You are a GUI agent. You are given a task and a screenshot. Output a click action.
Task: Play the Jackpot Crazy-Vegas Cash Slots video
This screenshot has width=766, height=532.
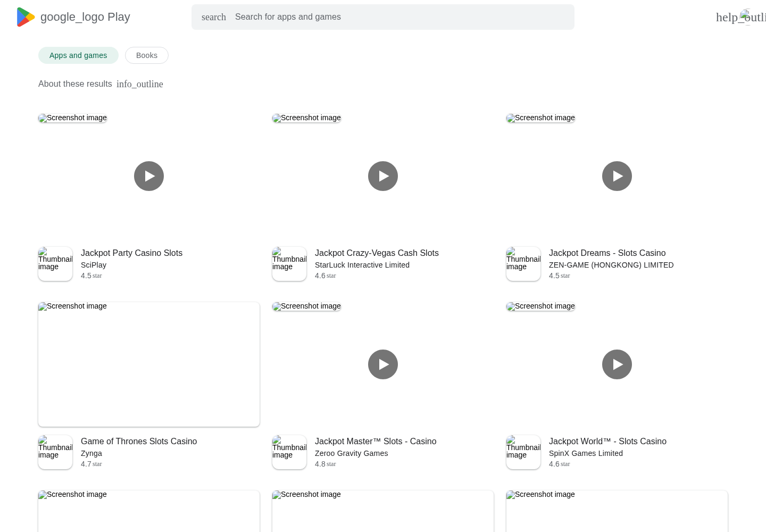(x=383, y=176)
